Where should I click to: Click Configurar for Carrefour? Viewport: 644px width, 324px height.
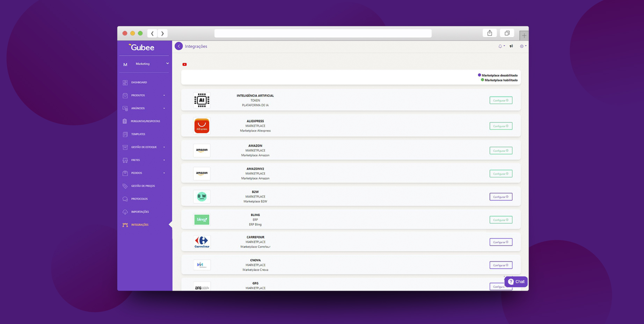(501, 242)
